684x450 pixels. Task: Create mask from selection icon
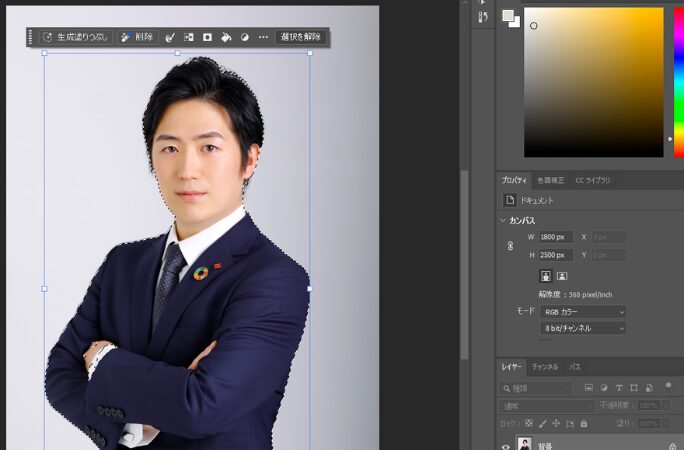(x=207, y=37)
